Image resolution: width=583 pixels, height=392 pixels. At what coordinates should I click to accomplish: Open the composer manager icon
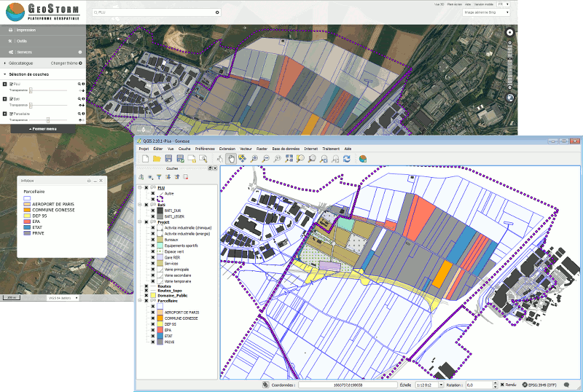tap(203, 159)
